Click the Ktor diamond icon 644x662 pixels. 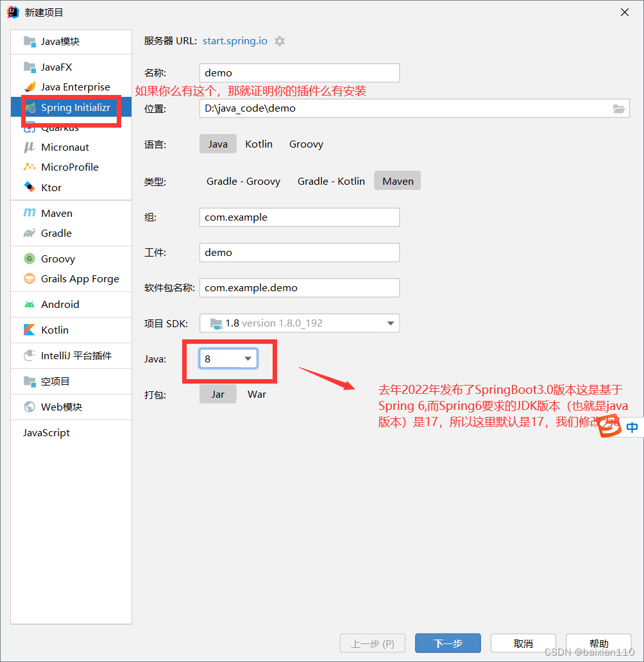(30, 187)
